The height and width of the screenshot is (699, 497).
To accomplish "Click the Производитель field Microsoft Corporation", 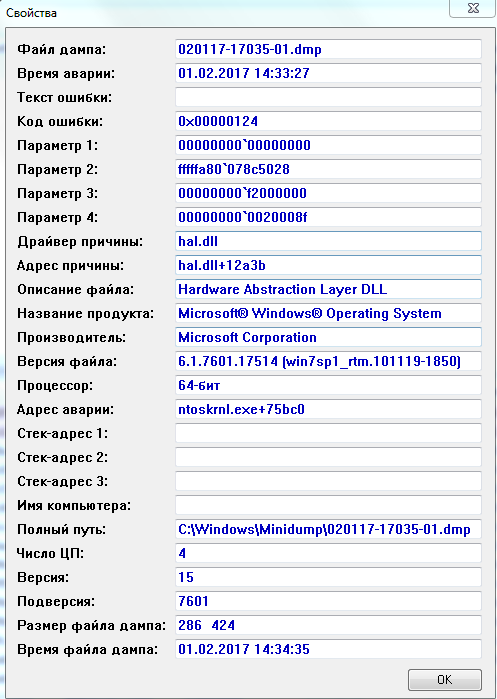I will click(x=329, y=337).
